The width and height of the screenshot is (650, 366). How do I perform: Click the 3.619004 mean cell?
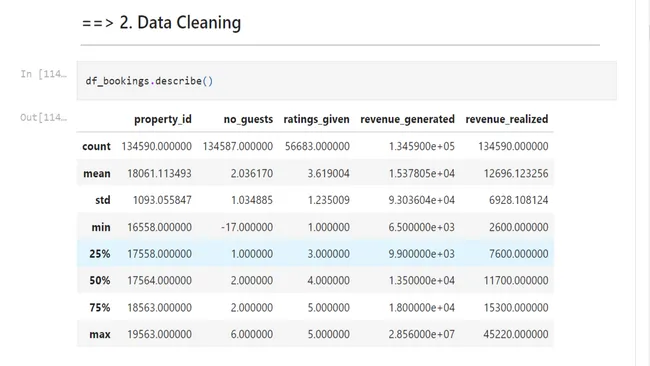pos(328,173)
